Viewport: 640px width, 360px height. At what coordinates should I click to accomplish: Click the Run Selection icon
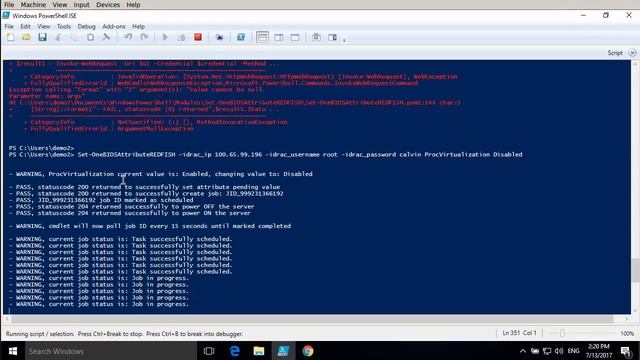[181, 37]
